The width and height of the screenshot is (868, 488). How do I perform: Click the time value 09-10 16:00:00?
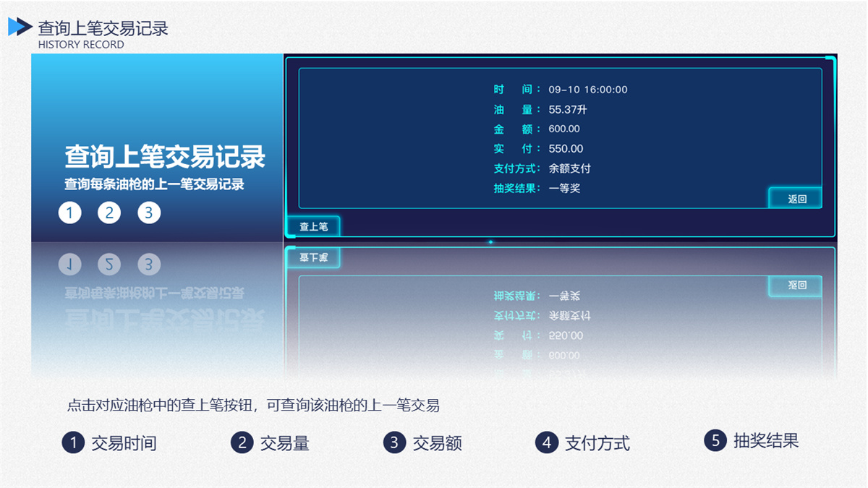point(588,90)
